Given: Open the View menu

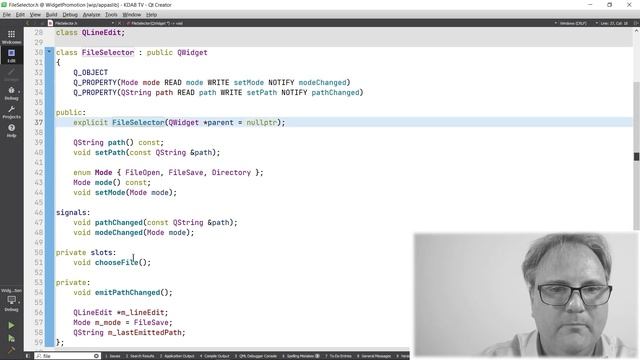Looking at the screenshot, I should click(x=35, y=14).
